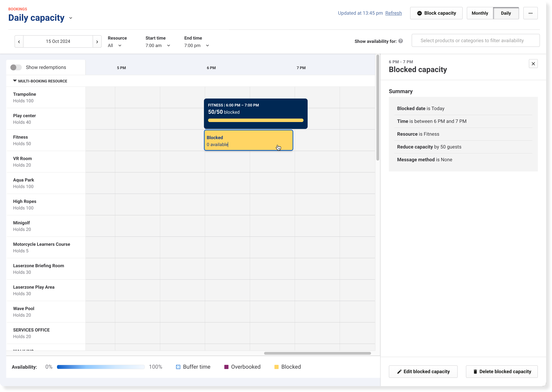
Task: Select the Motorcycle Learners Course row
Action: 46,247
